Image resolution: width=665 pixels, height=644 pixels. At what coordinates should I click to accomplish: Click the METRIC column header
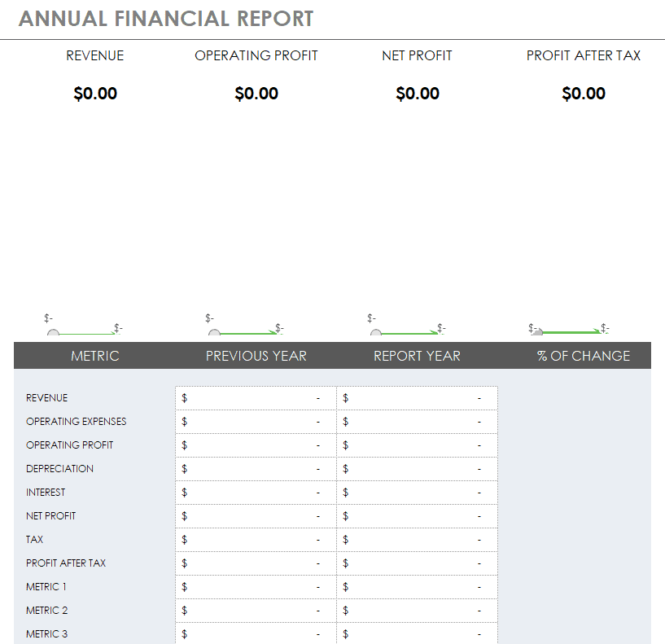click(94, 356)
